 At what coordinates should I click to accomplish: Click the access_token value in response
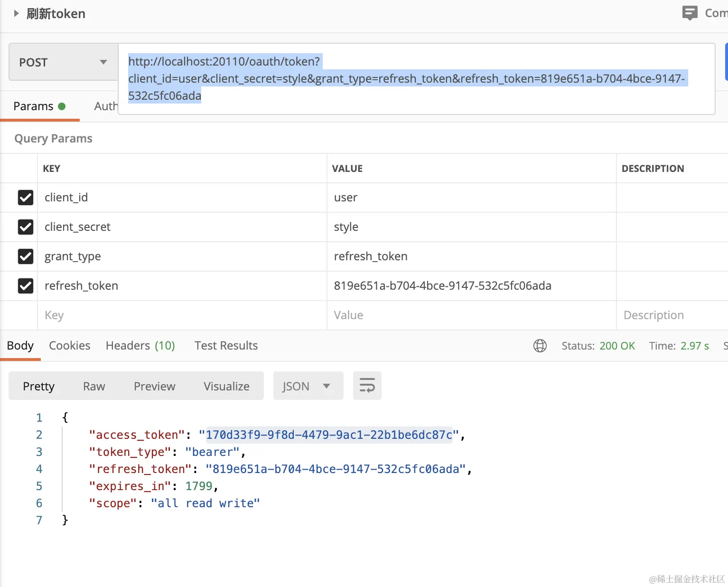(x=329, y=435)
